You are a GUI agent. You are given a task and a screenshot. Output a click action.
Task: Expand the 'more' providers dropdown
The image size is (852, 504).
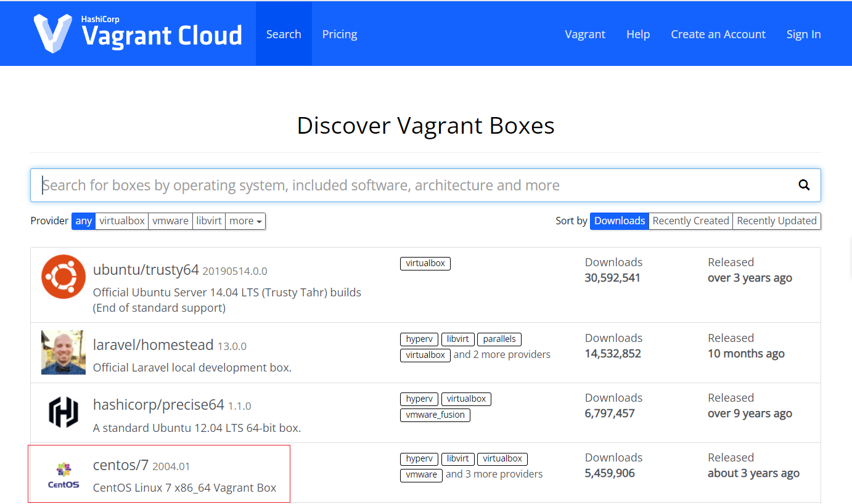coord(245,221)
